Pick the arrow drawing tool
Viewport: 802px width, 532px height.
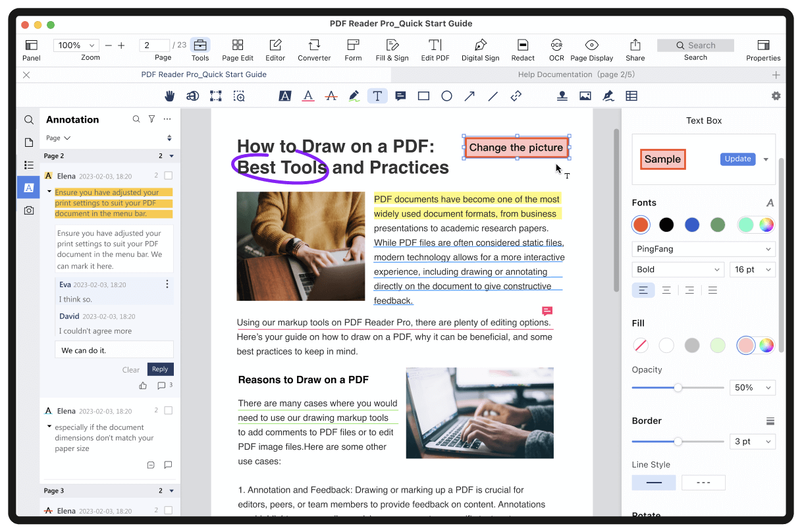click(x=469, y=96)
